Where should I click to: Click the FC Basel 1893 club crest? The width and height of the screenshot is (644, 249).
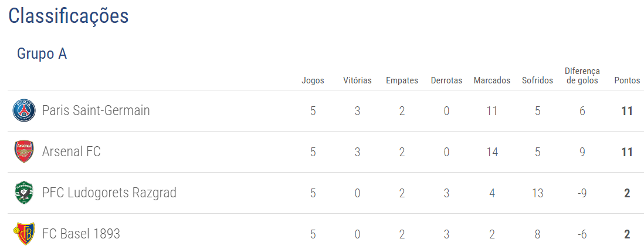pos(24,234)
